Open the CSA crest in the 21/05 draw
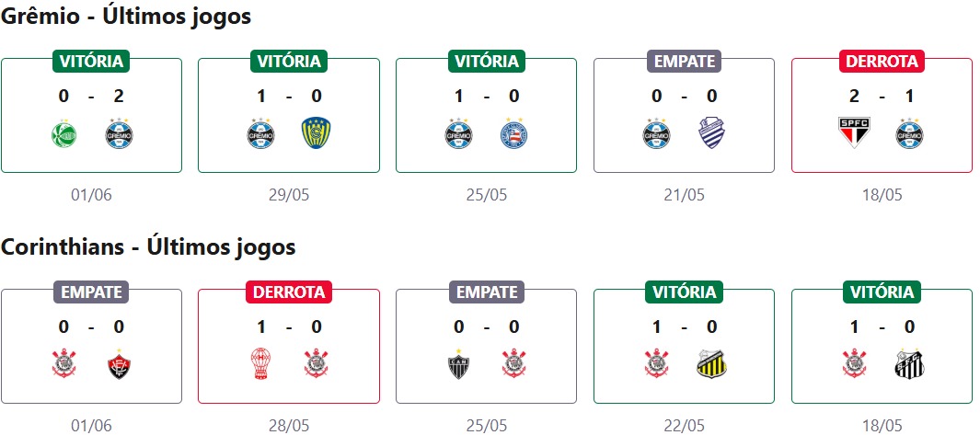Screen dimensions: 980x435 click(711, 134)
